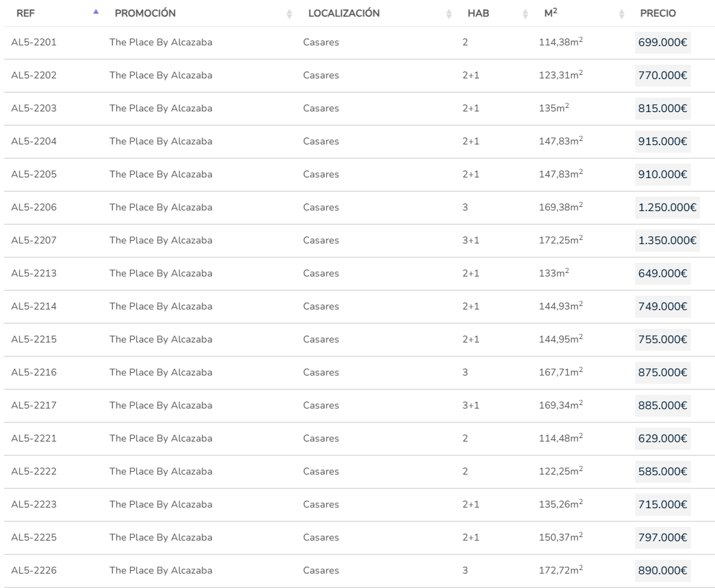Select the 1.250.000€ price badge
715x588 pixels.
coord(667,208)
